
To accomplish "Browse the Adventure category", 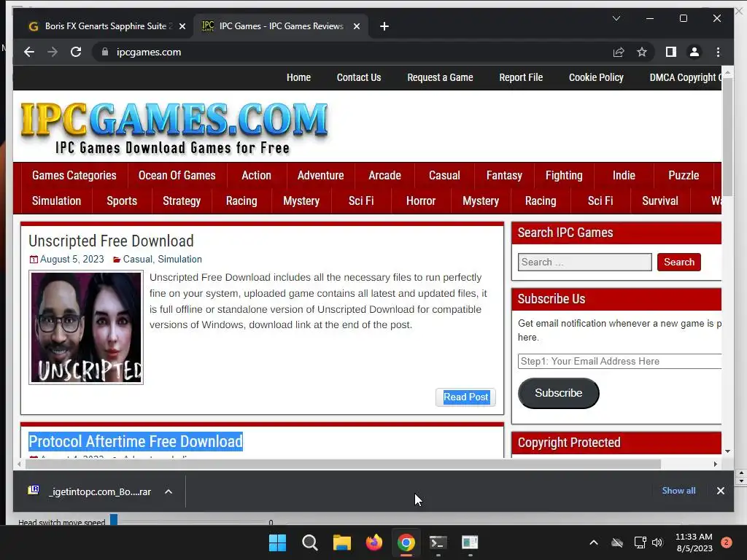I will 321,175.
